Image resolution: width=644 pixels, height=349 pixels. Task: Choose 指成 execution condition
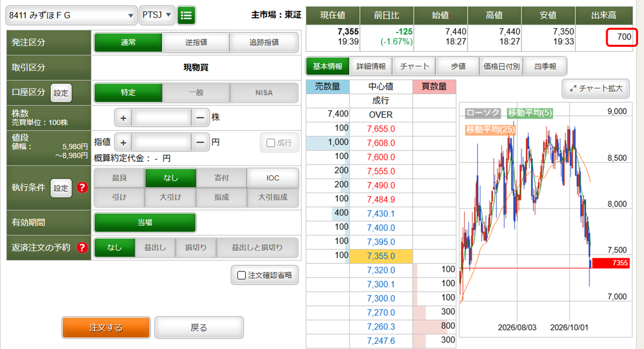point(221,197)
